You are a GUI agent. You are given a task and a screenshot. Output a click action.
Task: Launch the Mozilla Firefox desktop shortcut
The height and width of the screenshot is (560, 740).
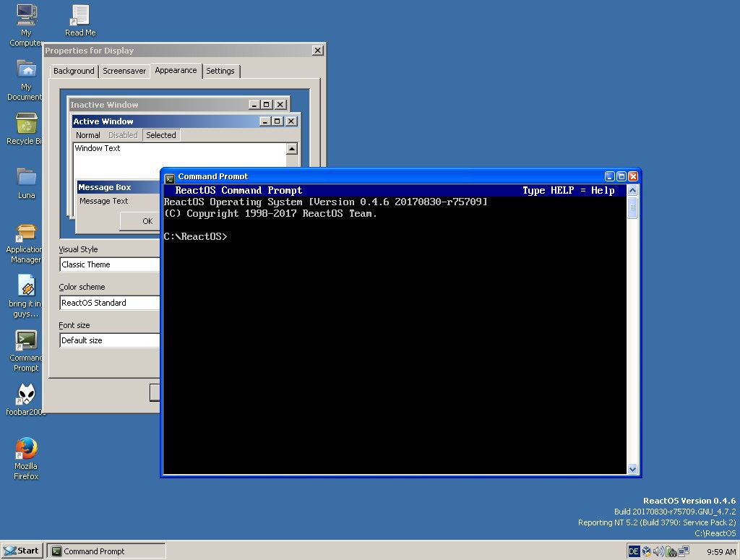(x=26, y=459)
